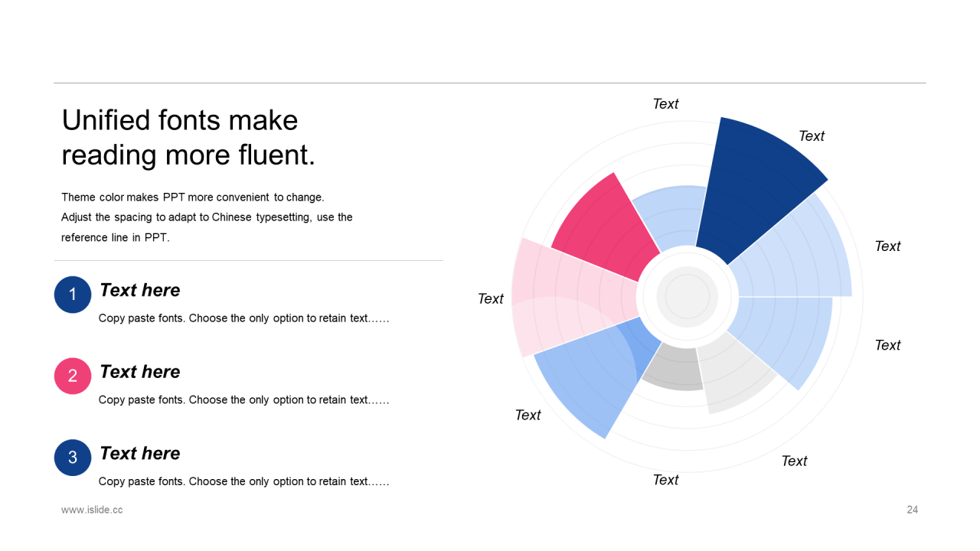The height and width of the screenshot is (551, 980).
Task: Click the blue circle numbered 3
Action: click(73, 458)
